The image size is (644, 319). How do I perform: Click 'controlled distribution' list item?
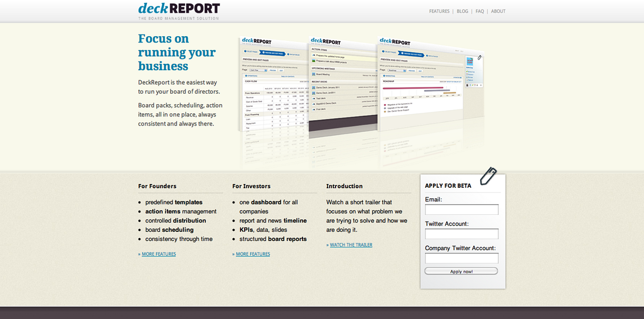(x=175, y=221)
